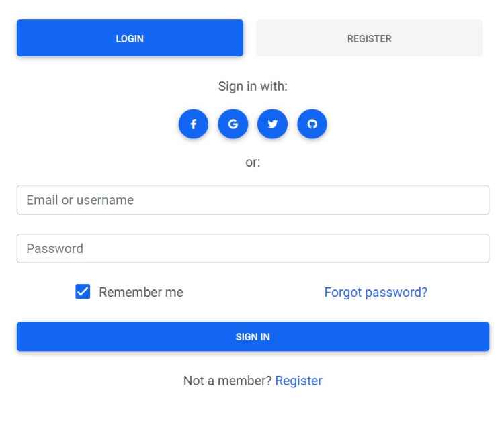Hit the blue bird logo circle

[272, 124]
